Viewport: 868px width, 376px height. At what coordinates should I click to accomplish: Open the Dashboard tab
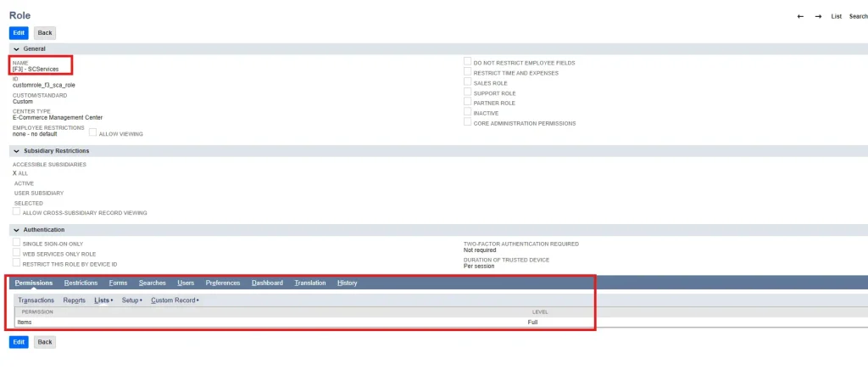point(267,283)
